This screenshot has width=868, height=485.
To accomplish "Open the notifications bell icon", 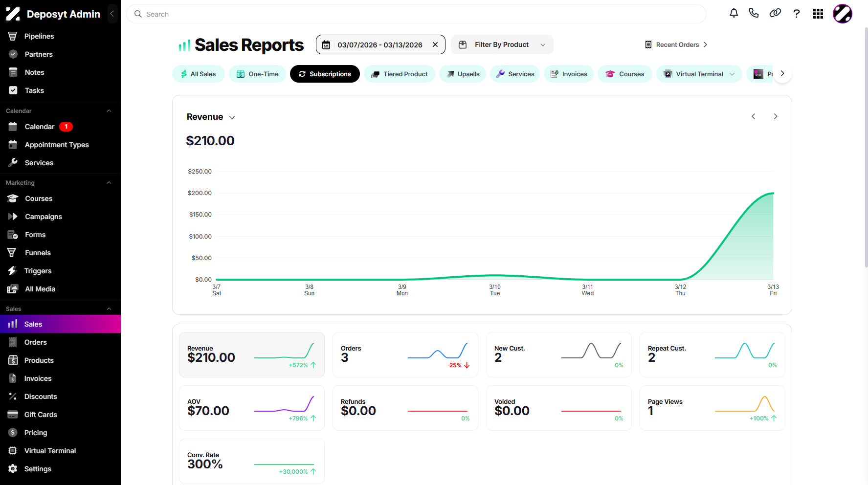I will [x=734, y=14].
